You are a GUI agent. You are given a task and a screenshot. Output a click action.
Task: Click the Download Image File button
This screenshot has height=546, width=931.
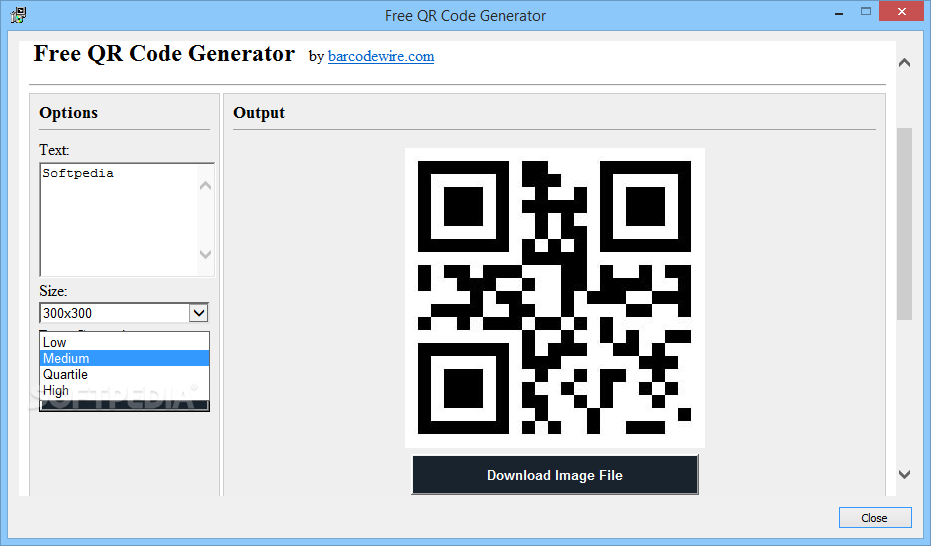555,475
